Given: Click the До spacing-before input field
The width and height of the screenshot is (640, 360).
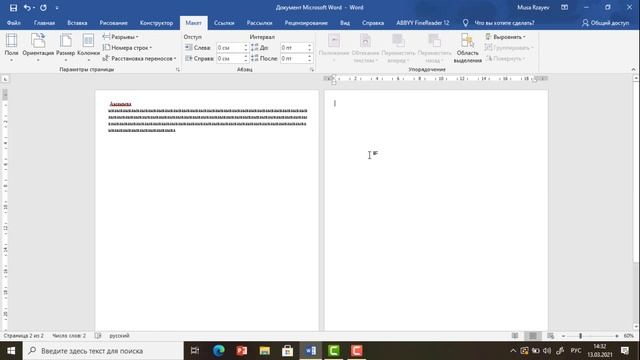Looking at the screenshot, I should pos(293,48).
